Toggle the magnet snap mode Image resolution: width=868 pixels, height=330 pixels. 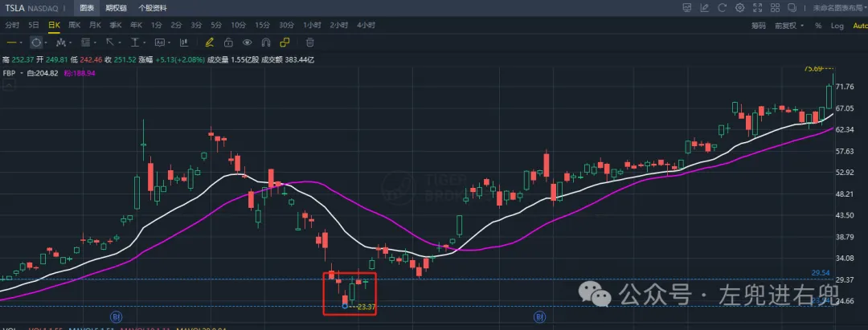(266, 42)
